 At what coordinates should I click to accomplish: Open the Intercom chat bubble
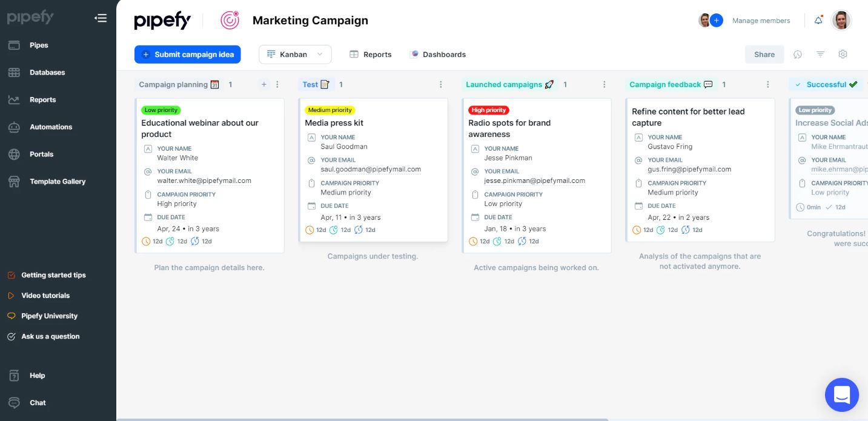(841, 395)
